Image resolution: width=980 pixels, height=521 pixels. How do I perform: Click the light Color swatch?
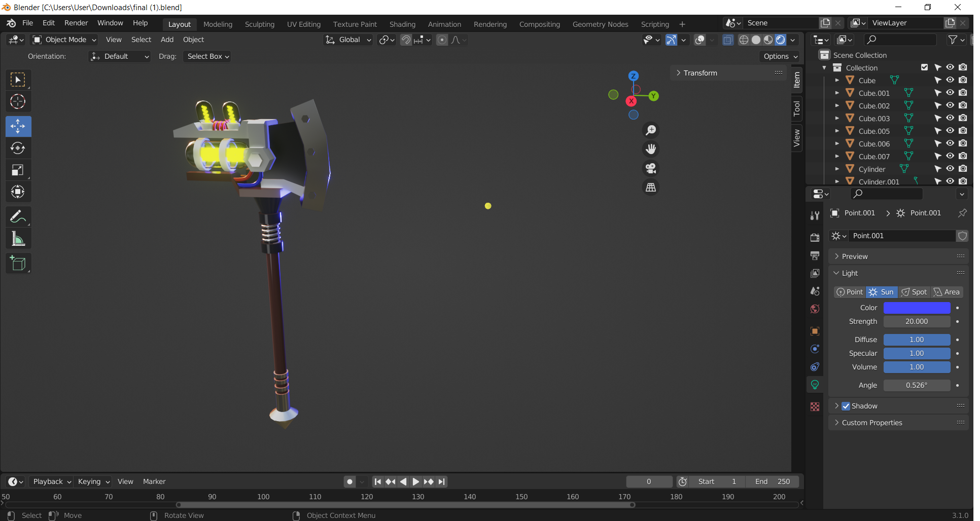point(917,308)
